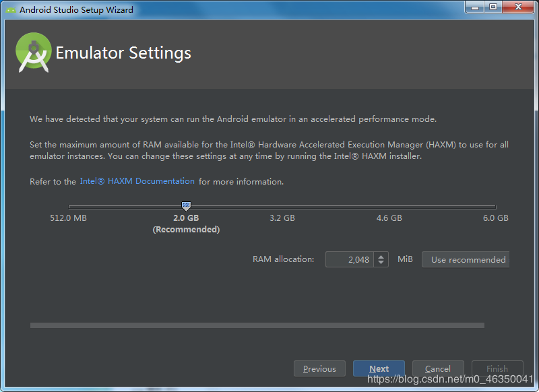Click the stepper down arrow to decrease RAM
The width and height of the screenshot is (539, 392).
pos(382,262)
